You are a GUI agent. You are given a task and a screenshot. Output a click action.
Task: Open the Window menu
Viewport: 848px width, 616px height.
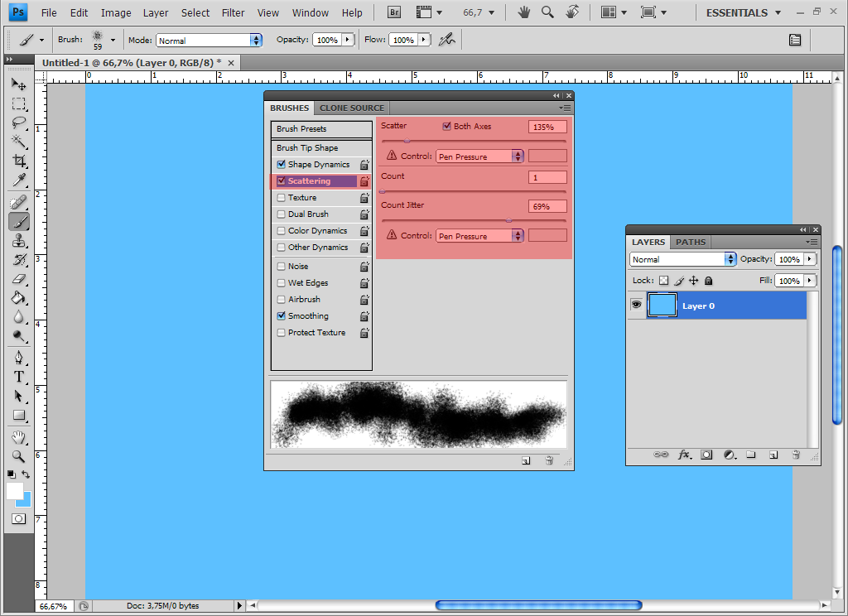(311, 12)
